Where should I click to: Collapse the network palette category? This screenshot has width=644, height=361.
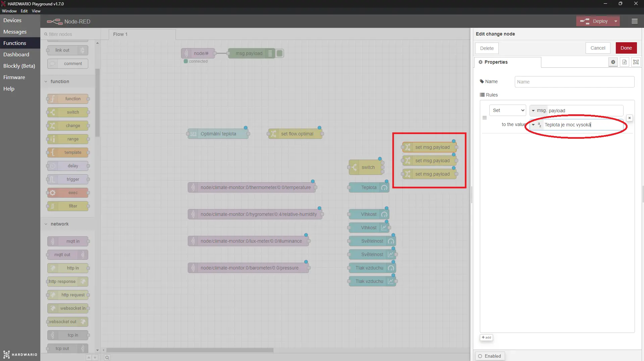(x=68, y=224)
